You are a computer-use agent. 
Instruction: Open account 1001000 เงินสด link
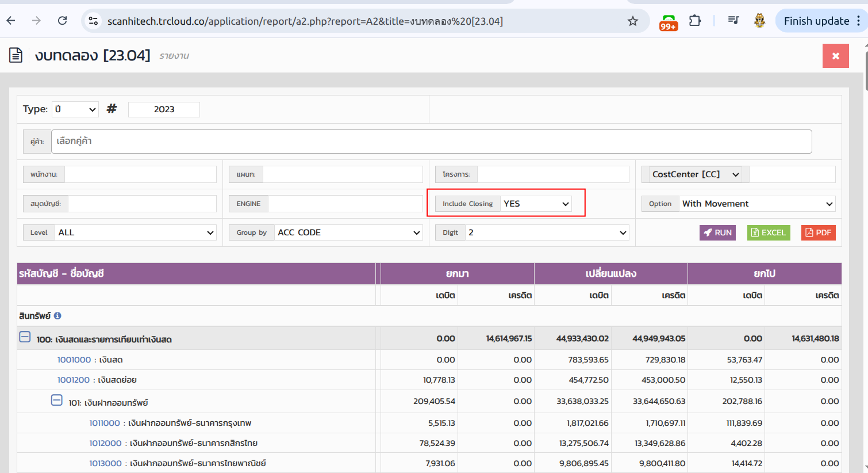pos(74,360)
